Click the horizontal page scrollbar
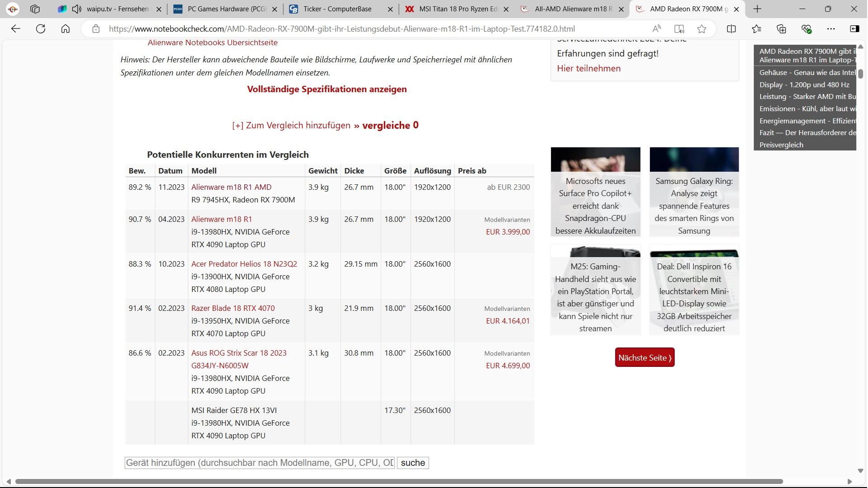 tap(397, 482)
